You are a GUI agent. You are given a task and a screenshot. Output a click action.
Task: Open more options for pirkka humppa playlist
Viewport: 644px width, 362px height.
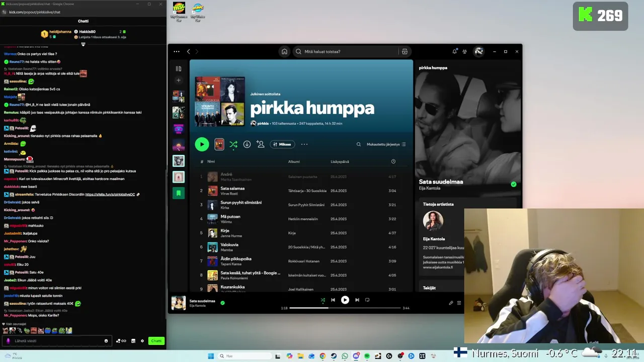tap(304, 144)
